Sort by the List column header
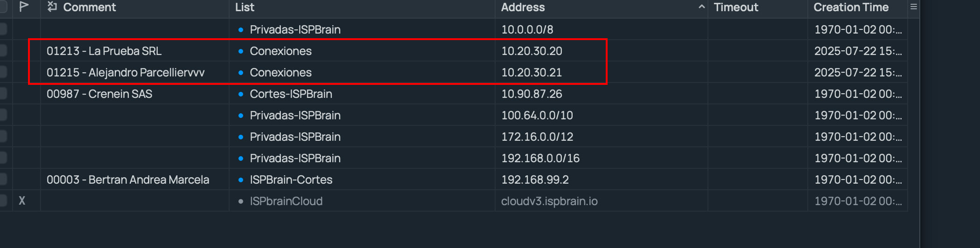This screenshot has width=980, height=248. tap(245, 7)
